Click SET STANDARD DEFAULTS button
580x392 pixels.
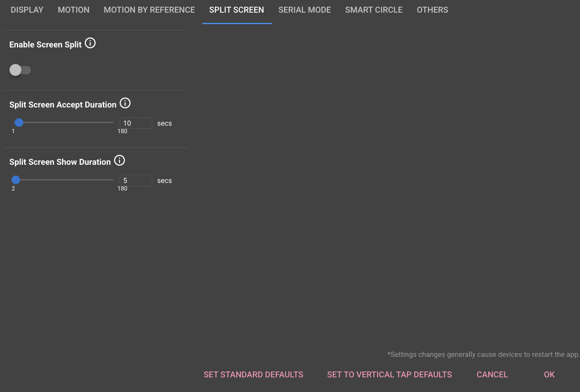click(254, 375)
